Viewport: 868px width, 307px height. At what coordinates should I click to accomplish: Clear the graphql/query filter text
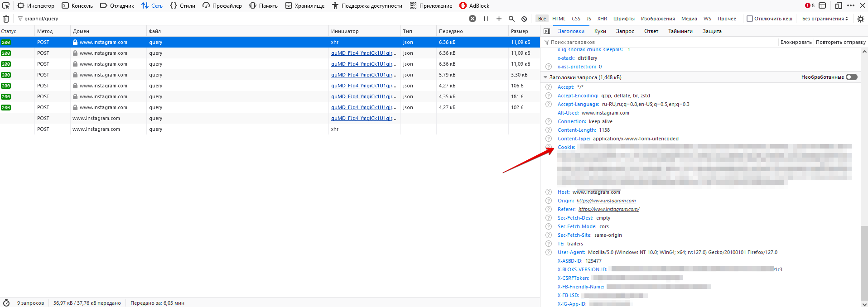pyautogui.click(x=473, y=19)
